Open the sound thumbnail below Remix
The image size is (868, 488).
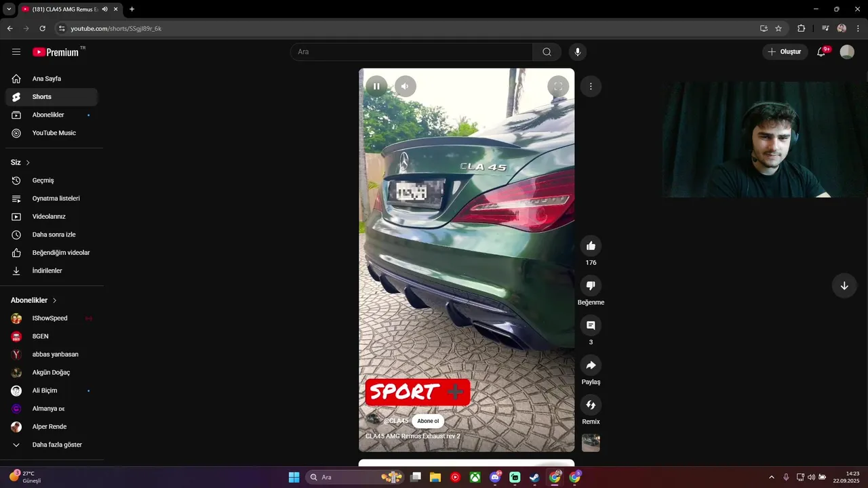click(x=591, y=443)
